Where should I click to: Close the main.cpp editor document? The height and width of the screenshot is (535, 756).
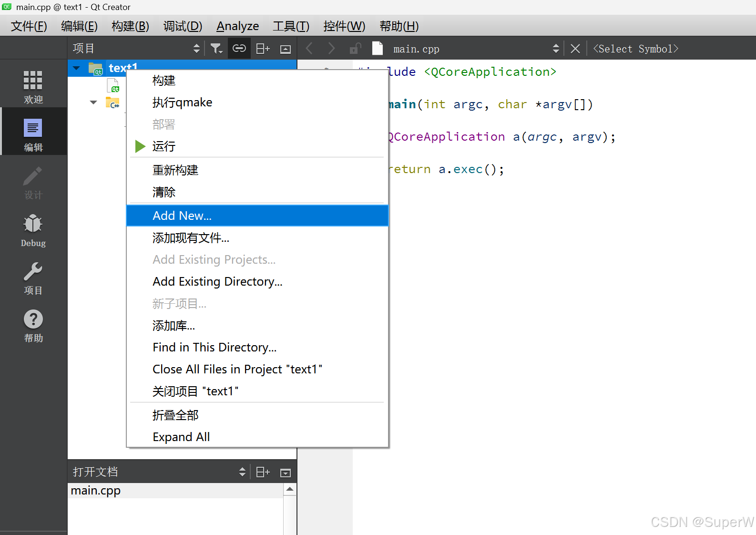point(575,49)
